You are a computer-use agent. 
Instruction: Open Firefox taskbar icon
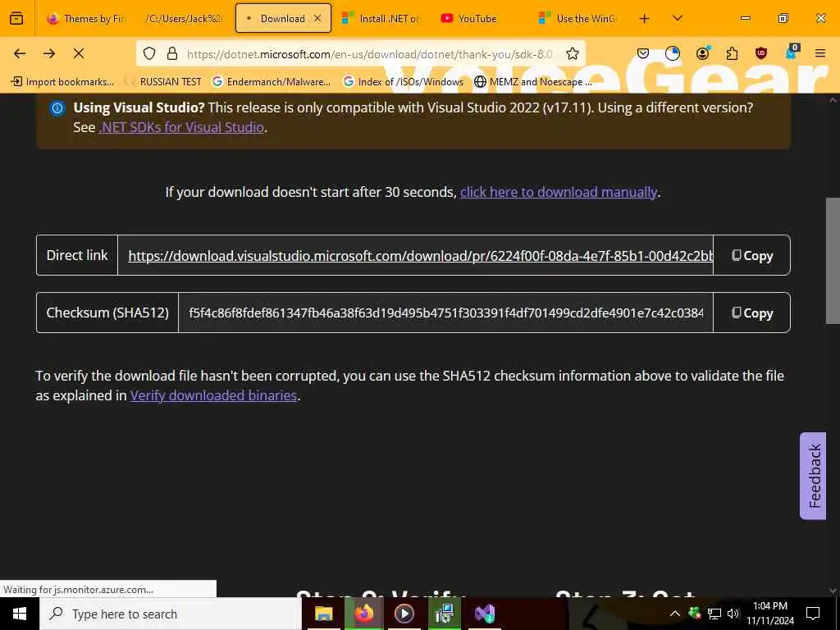click(x=363, y=614)
